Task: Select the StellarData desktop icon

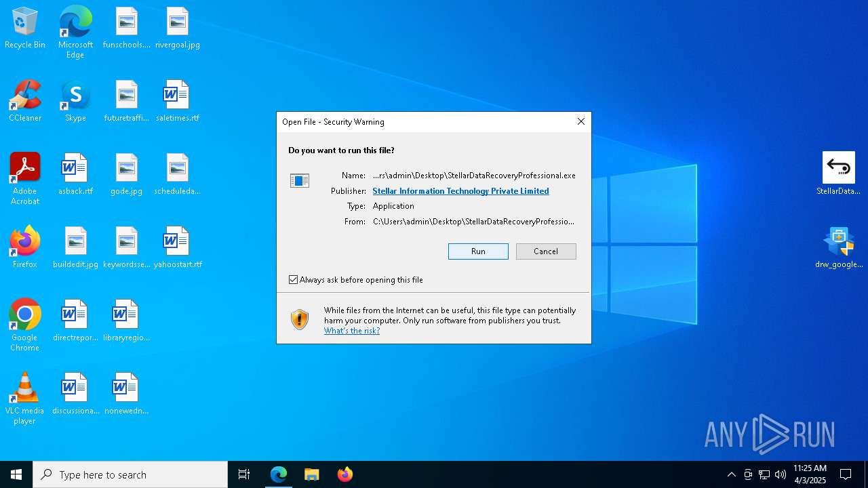Action: pos(839,174)
